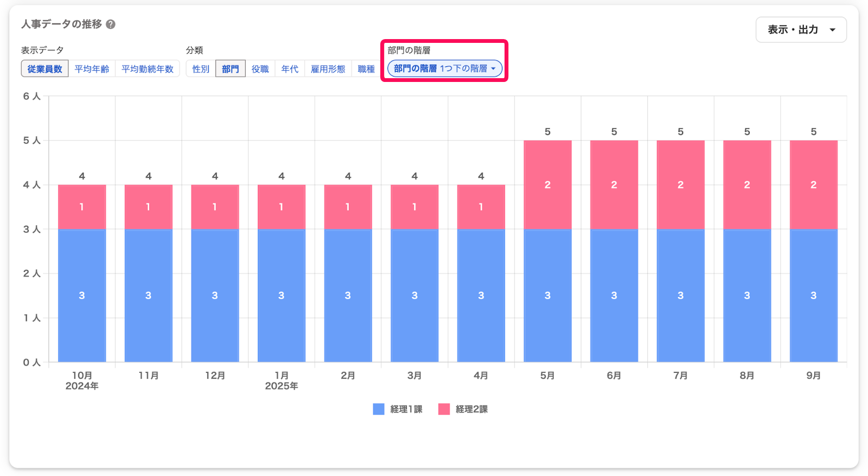Screen dimensions: 868x476
Task: Switch display data to 平均勤続年数
Action: pos(147,69)
